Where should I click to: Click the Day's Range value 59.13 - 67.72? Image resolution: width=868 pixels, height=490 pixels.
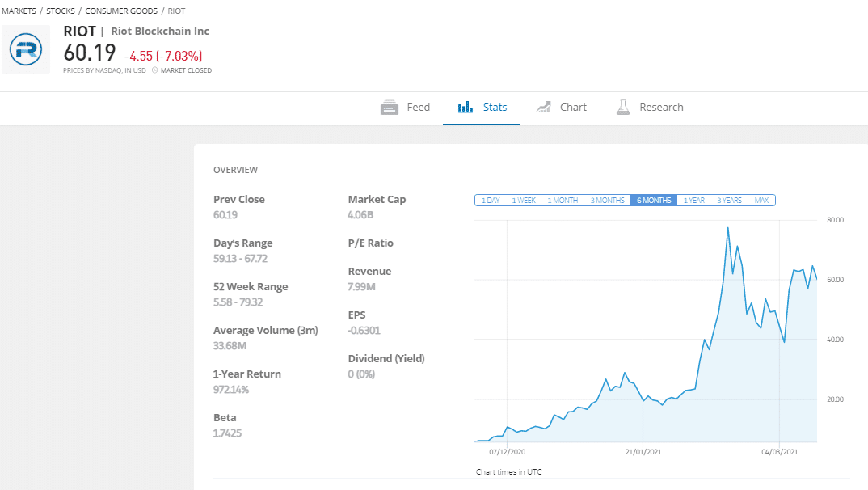pyautogui.click(x=240, y=259)
